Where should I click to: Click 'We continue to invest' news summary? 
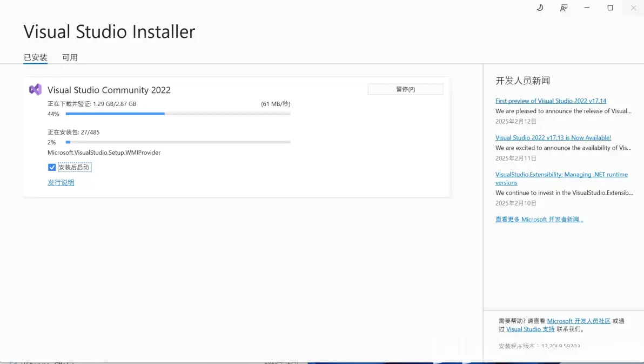pos(565,193)
